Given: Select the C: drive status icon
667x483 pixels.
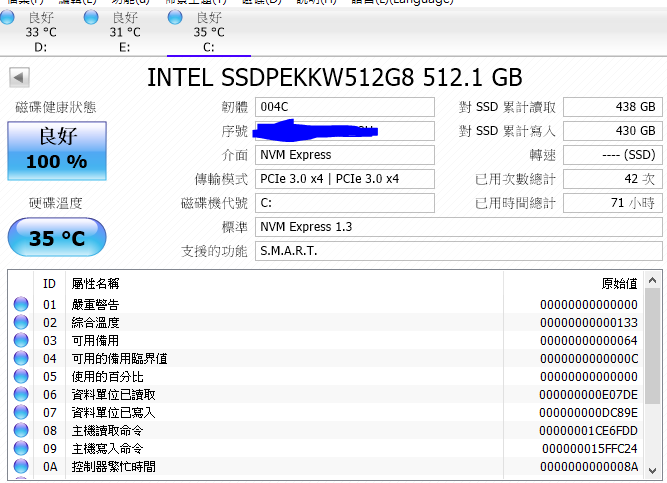Looking at the screenshot, I should [175, 17].
